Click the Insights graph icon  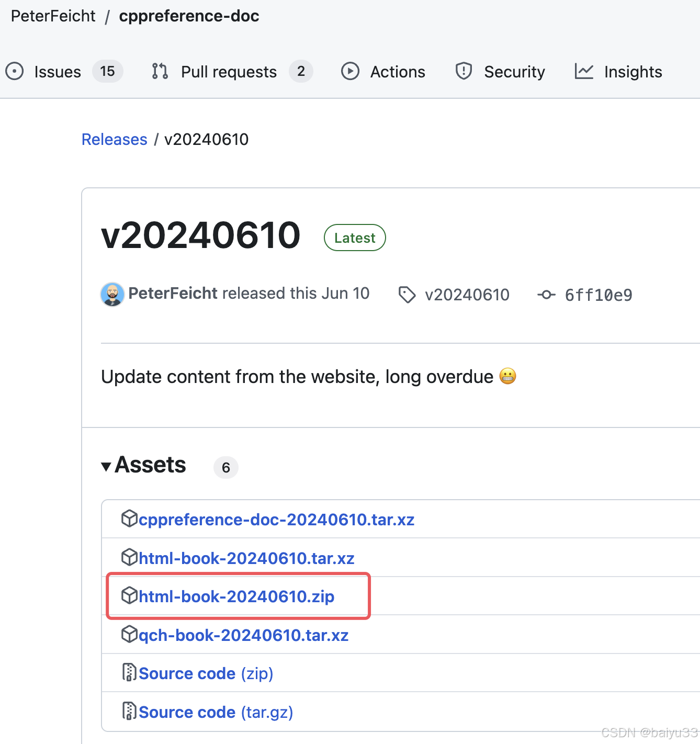pos(584,71)
